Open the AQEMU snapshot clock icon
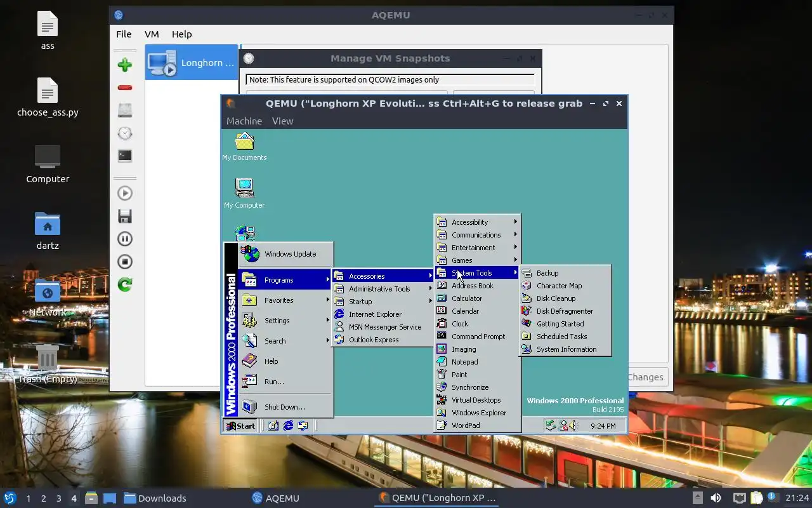 pos(125,133)
